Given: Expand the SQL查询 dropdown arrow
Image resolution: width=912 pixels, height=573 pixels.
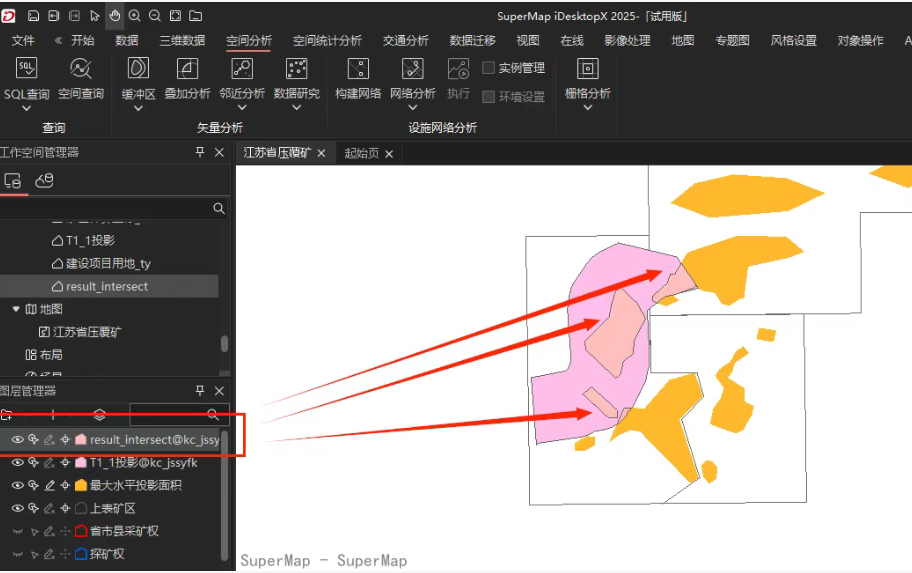Looking at the screenshot, I should coord(26,108).
